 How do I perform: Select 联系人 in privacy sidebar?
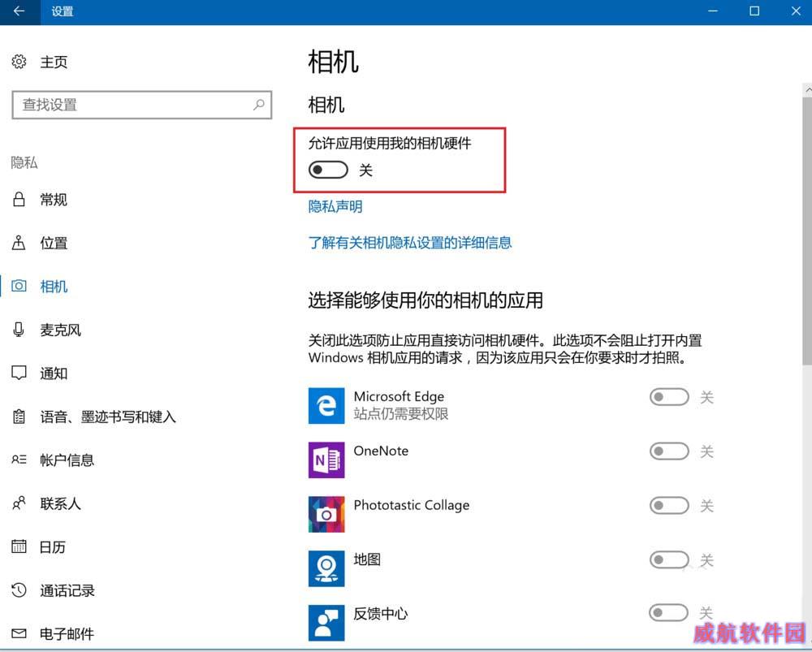coord(61,503)
